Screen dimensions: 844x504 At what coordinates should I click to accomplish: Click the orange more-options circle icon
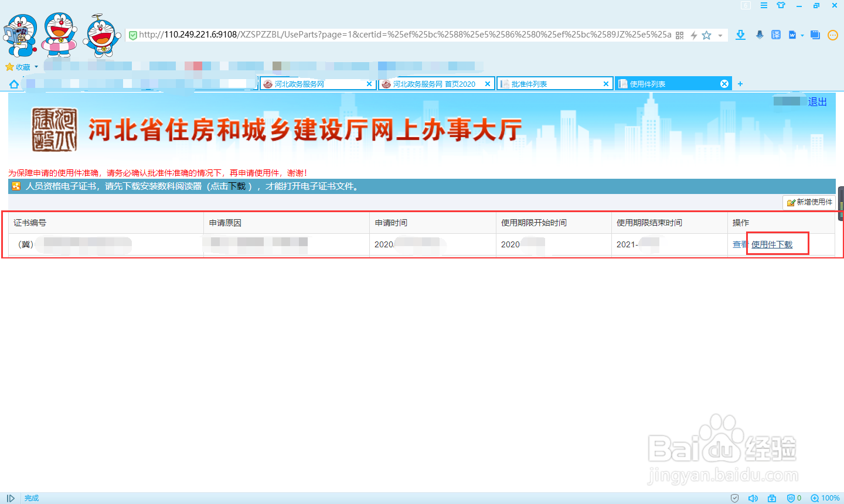pyautogui.click(x=833, y=35)
